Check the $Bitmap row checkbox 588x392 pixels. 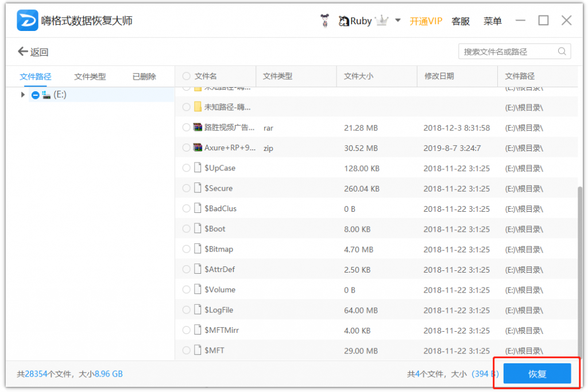coord(187,249)
